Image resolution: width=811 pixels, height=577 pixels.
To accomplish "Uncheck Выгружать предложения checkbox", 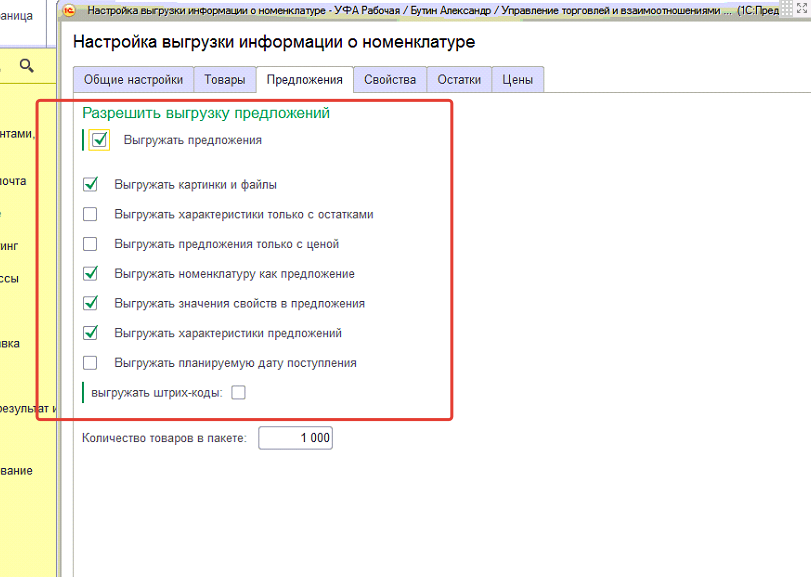I will pyautogui.click(x=99, y=141).
